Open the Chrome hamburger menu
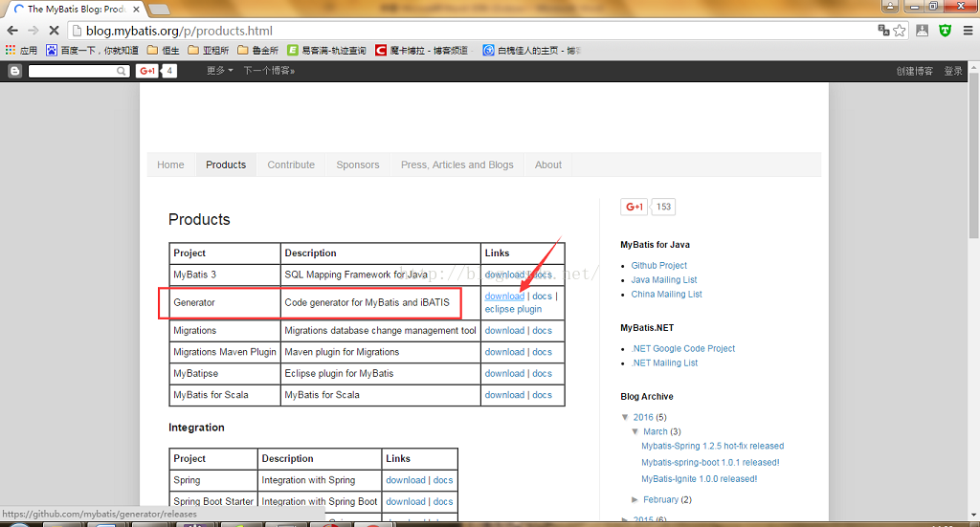Image resolution: width=980 pixels, height=527 pixels. coord(969,31)
